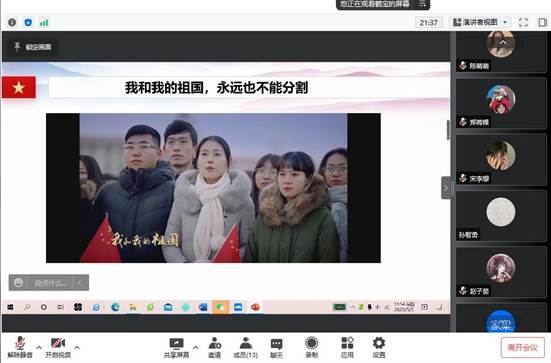The width and height of the screenshot is (551, 363).
Task: Expand share options arrow beside 共享屏幕
Action: click(195, 347)
